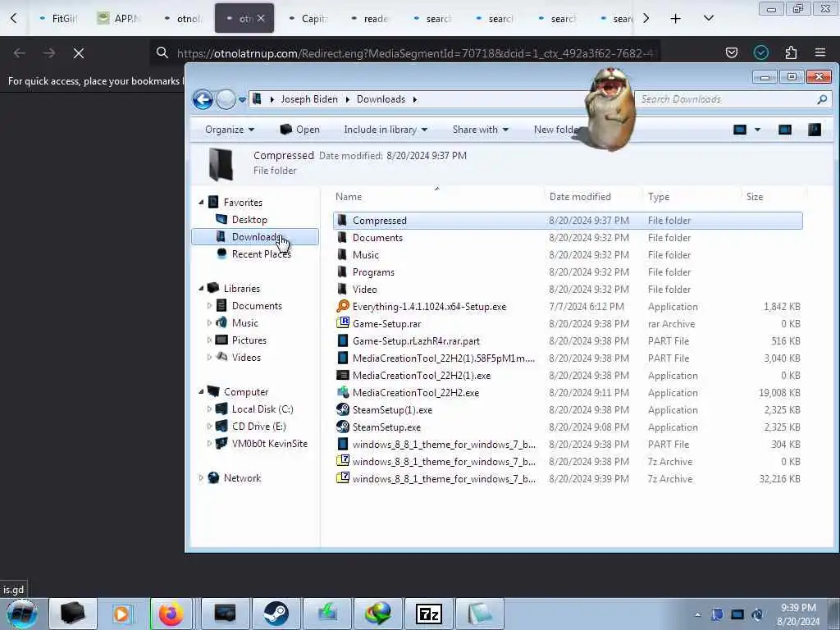This screenshot has width=840, height=630.
Task: Open the Windows Start button
Action: [22, 614]
